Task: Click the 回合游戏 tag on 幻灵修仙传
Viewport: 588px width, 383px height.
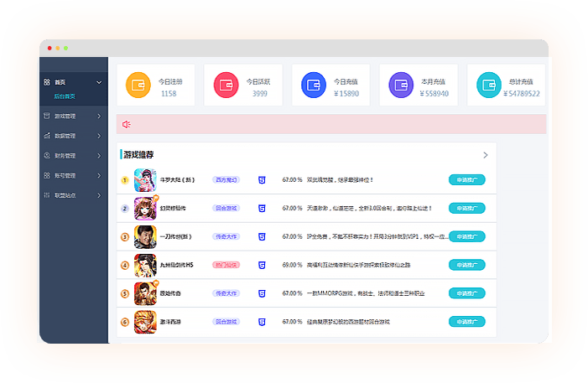Action: [226, 209]
